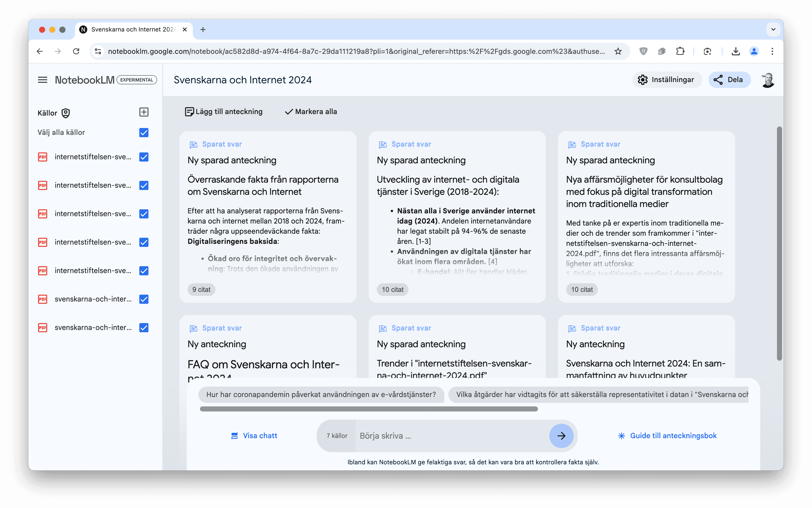Click the coronapandemin e-vårdstjänster suggestion chip

point(321,394)
